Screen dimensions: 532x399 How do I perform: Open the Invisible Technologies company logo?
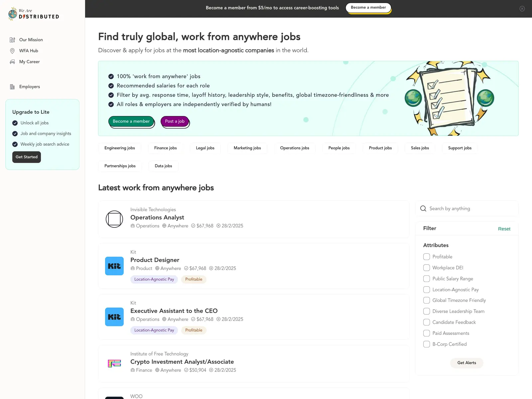(114, 219)
